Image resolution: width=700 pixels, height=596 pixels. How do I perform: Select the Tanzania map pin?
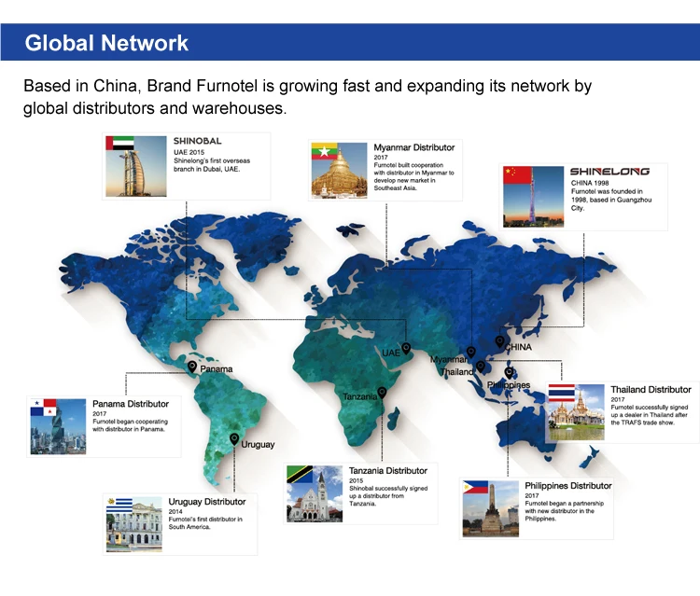coord(382,393)
